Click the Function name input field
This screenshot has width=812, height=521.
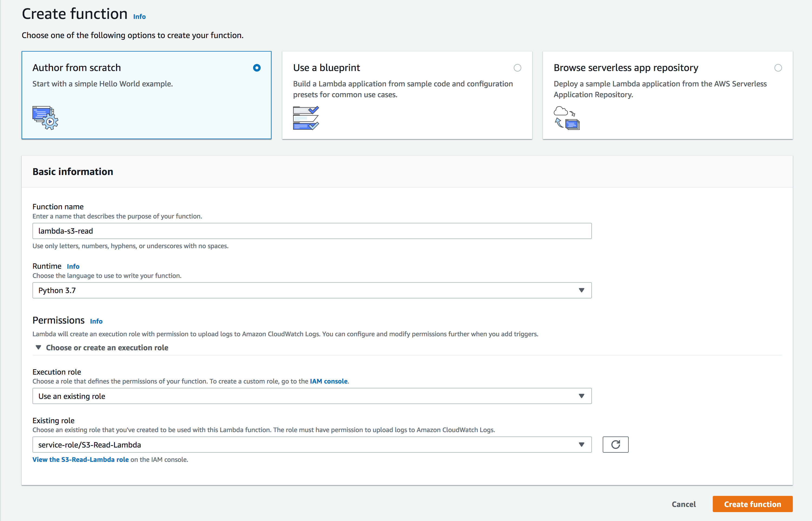point(311,231)
